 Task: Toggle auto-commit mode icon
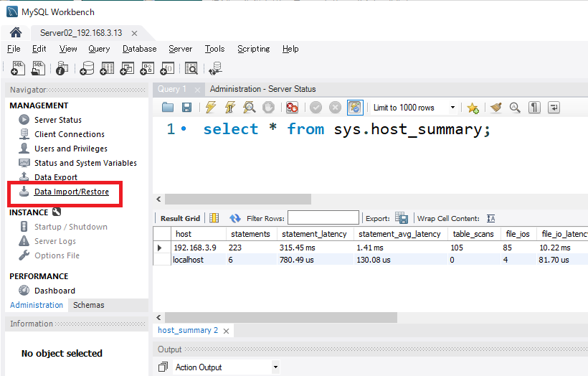pos(355,108)
